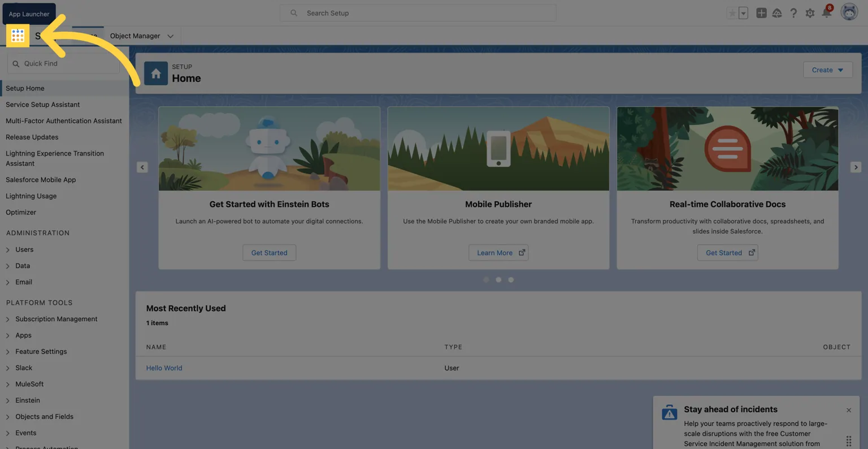Open Lightning Usage
The image size is (868, 449).
tap(31, 196)
